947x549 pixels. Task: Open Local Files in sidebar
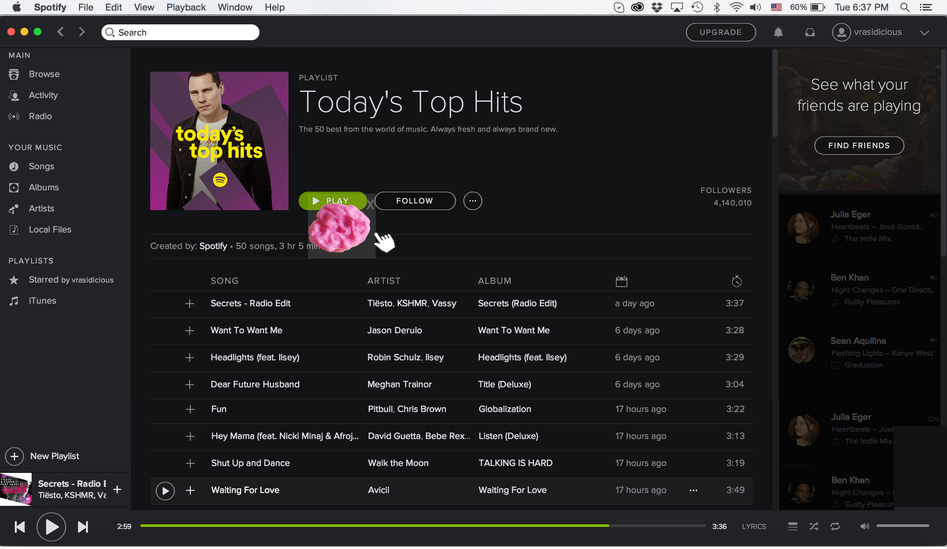50,230
